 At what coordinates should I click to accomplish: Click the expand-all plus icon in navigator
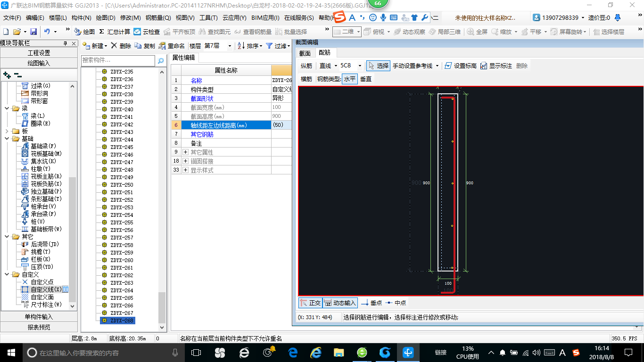coord(7,74)
